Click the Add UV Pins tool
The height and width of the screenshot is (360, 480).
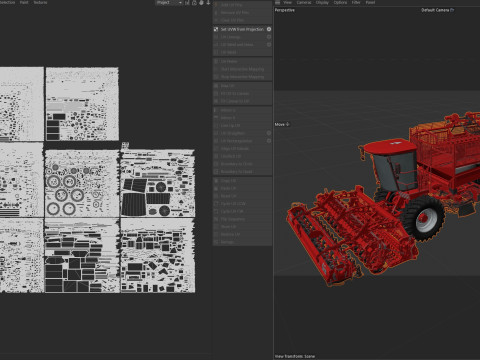click(242, 5)
